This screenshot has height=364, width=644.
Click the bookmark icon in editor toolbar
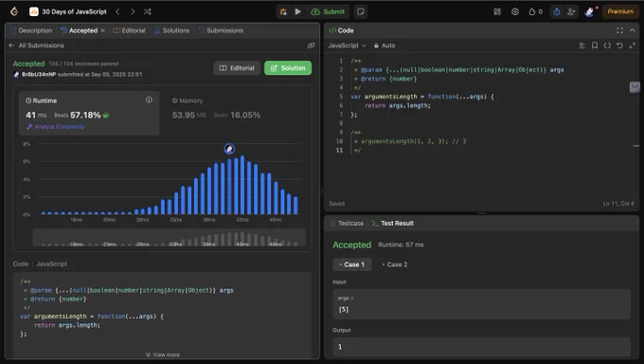pyautogui.click(x=595, y=45)
